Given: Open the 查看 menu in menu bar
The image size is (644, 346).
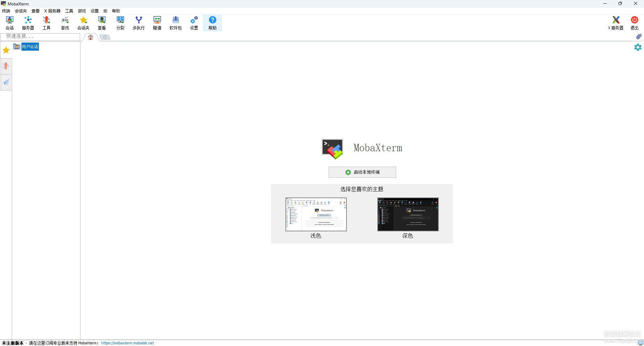Looking at the screenshot, I should pyautogui.click(x=36, y=11).
